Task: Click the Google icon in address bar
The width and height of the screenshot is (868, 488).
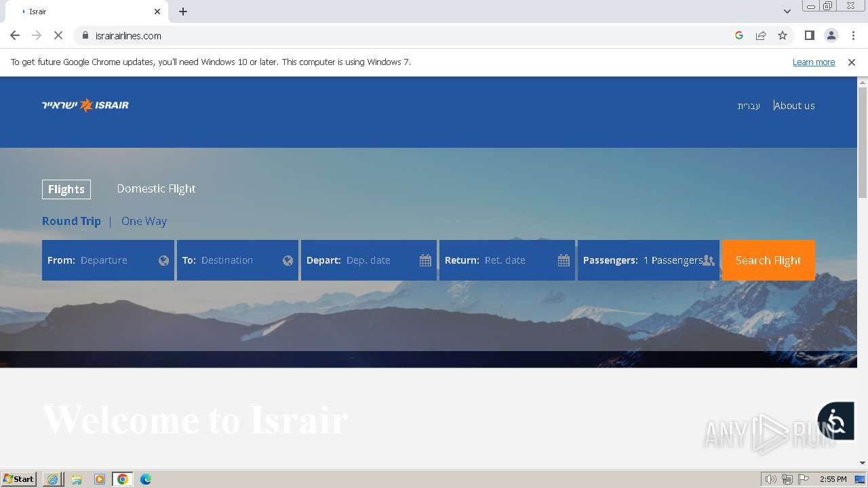Action: pos(739,35)
